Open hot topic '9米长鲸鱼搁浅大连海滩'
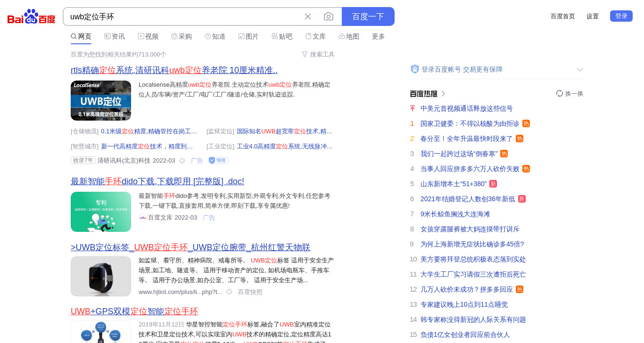Screen dimensions: 644x343 pos(455,214)
